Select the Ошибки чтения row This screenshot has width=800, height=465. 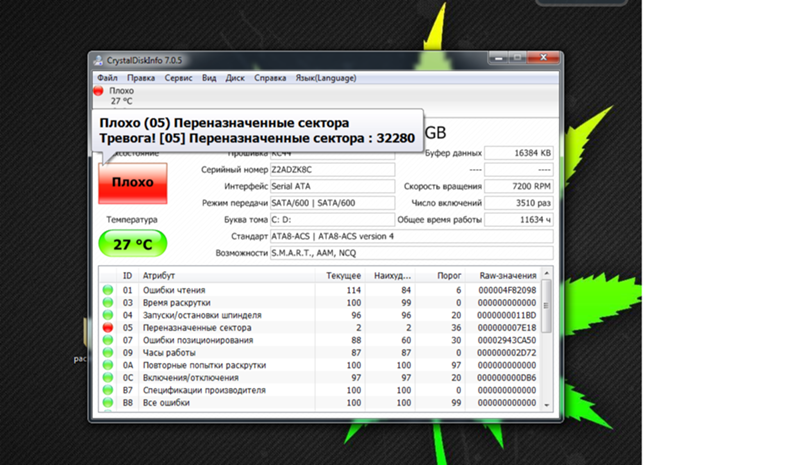click(x=320, y=290)
